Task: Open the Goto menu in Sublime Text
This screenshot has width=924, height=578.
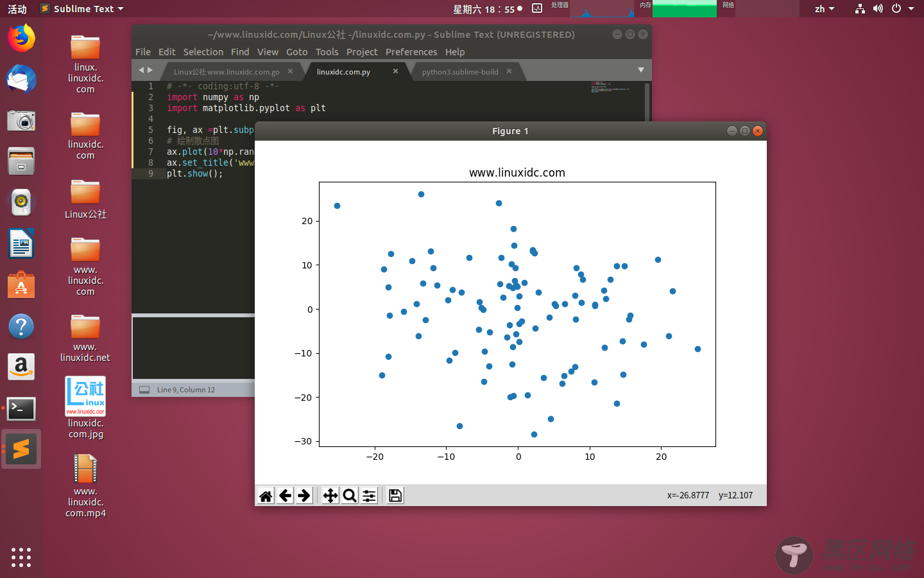Action: [296, 52]
